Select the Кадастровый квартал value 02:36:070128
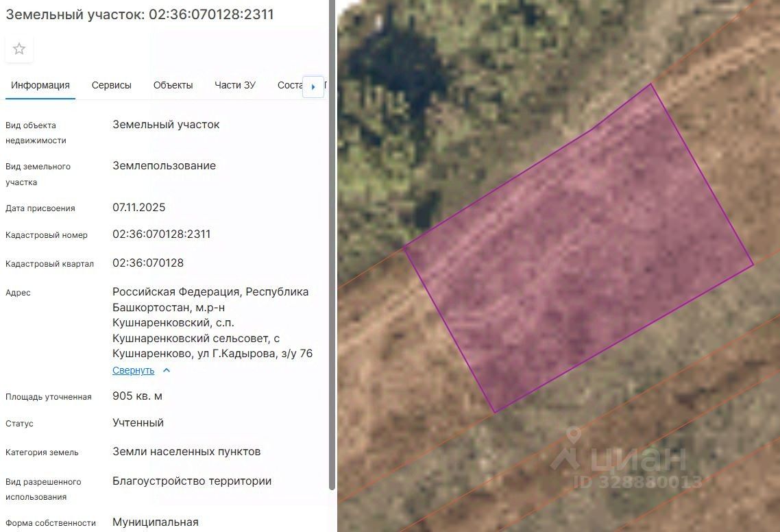This screenshot has height=532, width=780. coord(148,263)
